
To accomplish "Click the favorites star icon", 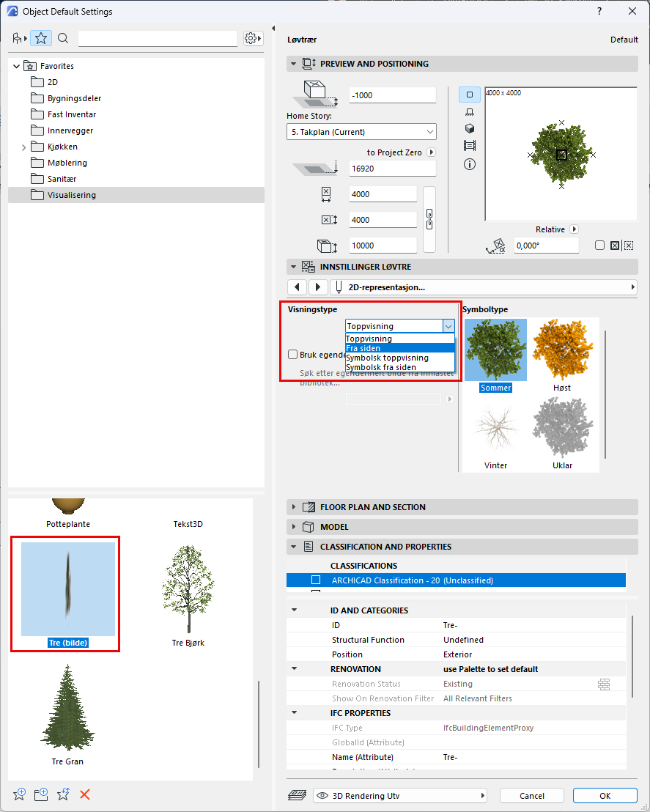I will pos(41,38).
